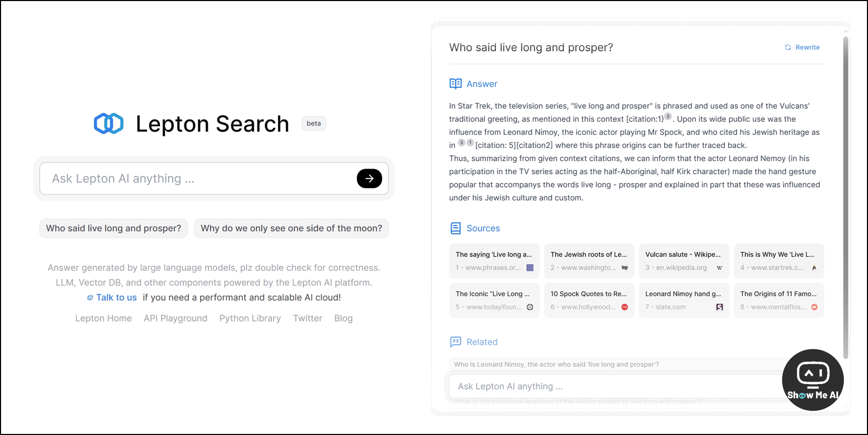Select suggestion Who said live long and prosper?
This screenshot has width=868, height=435.
pyautogui.click(x=114, y=228)
